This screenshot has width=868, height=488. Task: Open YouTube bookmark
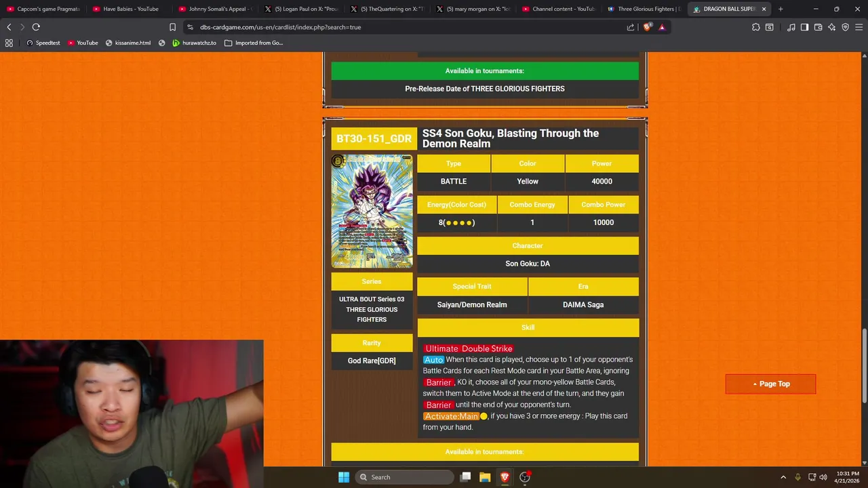[x=83, y=43]
